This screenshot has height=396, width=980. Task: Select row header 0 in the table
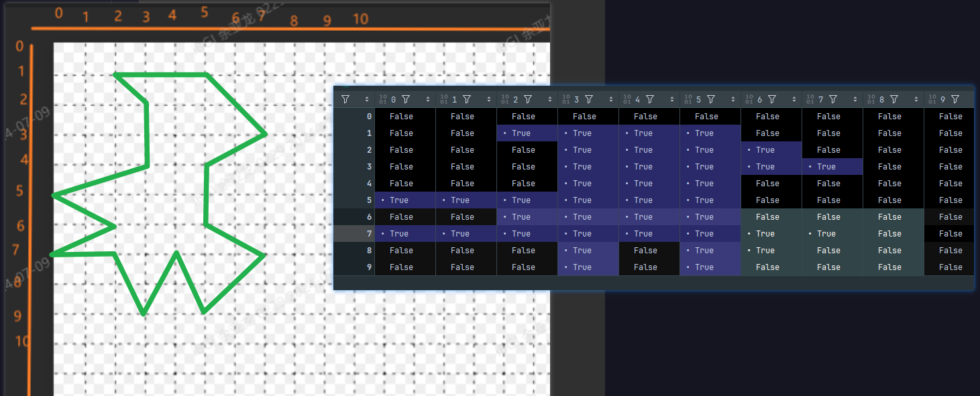point(354,117)
